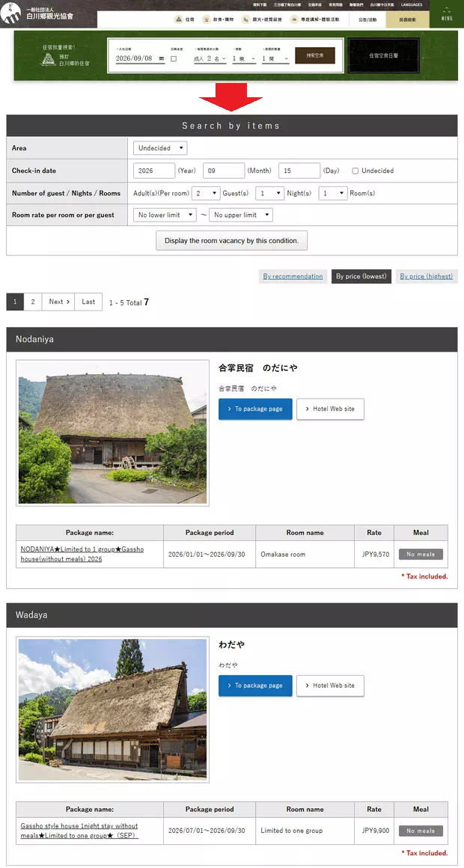This screenshot has height=868, width=464.
Task: Open the green MENU button
Action: click(446, 14)
